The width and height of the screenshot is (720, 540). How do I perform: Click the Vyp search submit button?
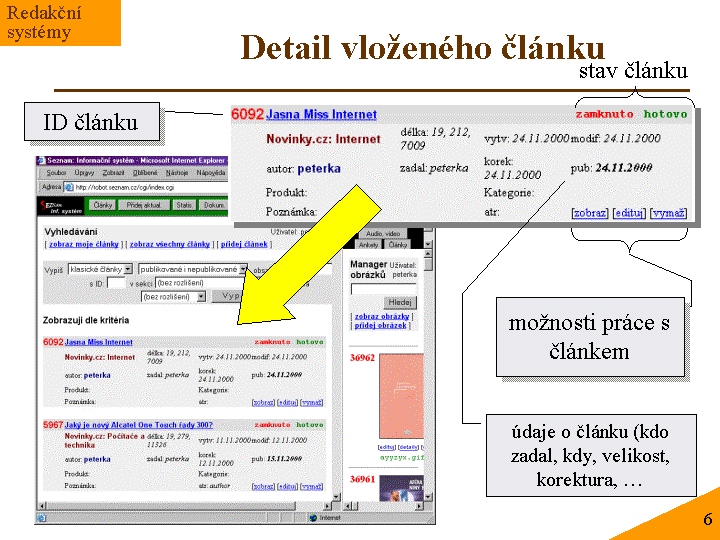click(226, 296)
